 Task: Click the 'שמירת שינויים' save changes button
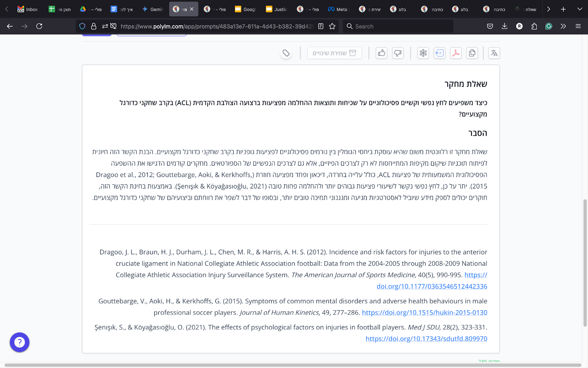(x=334, y=53)
